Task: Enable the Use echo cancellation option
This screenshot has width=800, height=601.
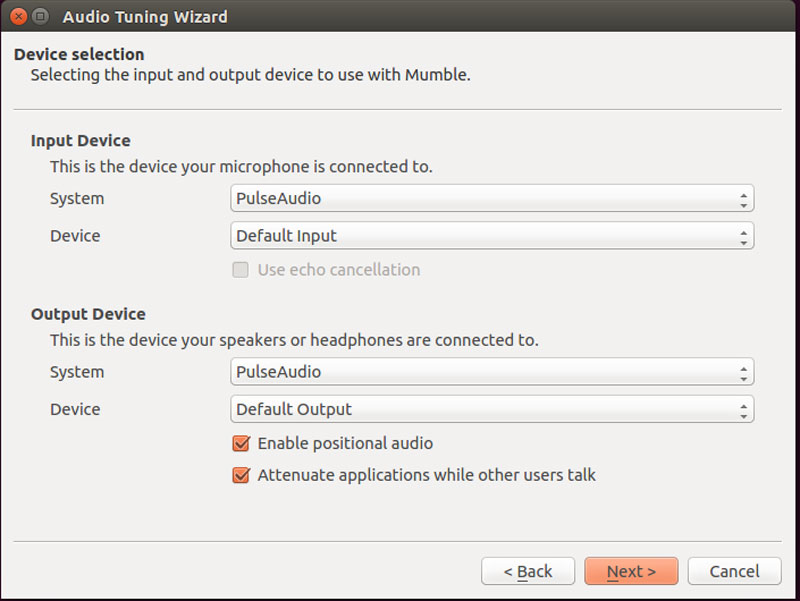Action: (x=240, y=269)
